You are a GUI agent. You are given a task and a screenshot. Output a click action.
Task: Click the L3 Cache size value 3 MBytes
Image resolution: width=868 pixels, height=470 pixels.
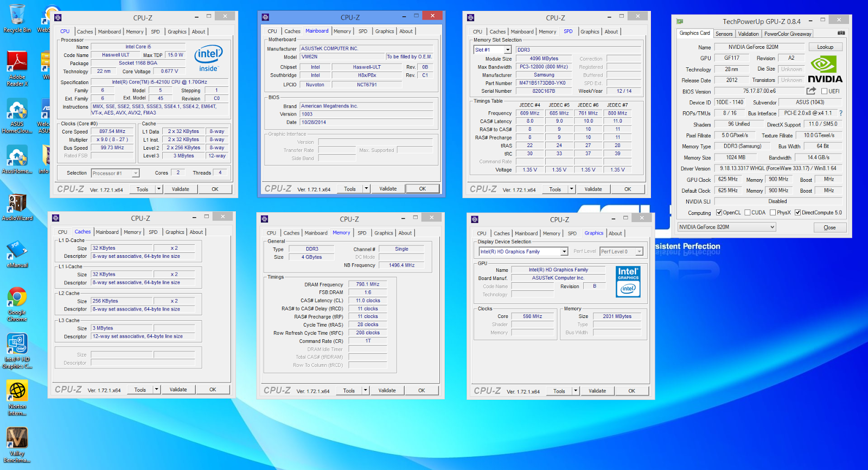point(122,328)
